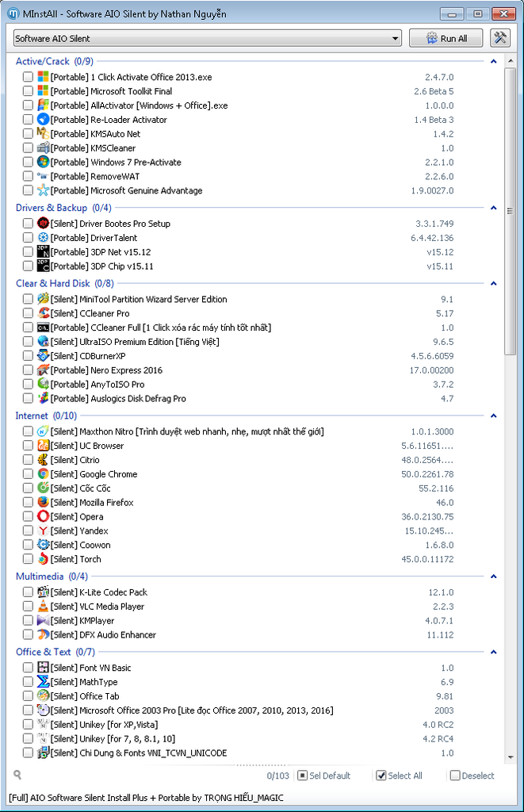Tick the Office Tab checkbox
This screenshot has width=524, height=812.
point(28,696)
